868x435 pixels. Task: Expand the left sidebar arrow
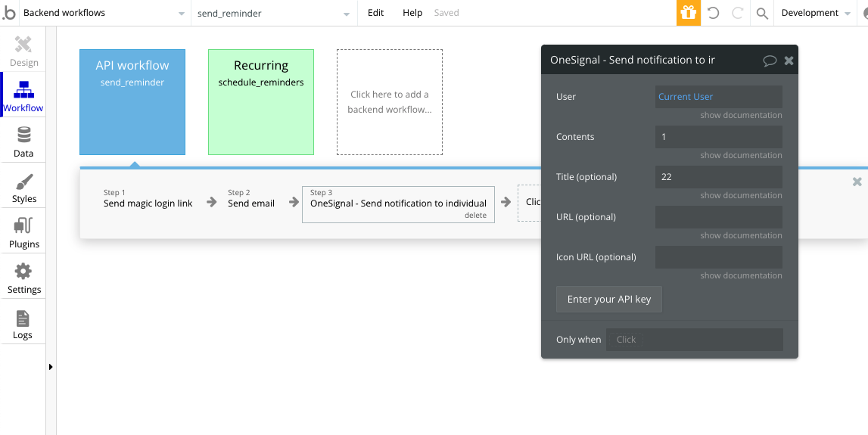point(51,366)
